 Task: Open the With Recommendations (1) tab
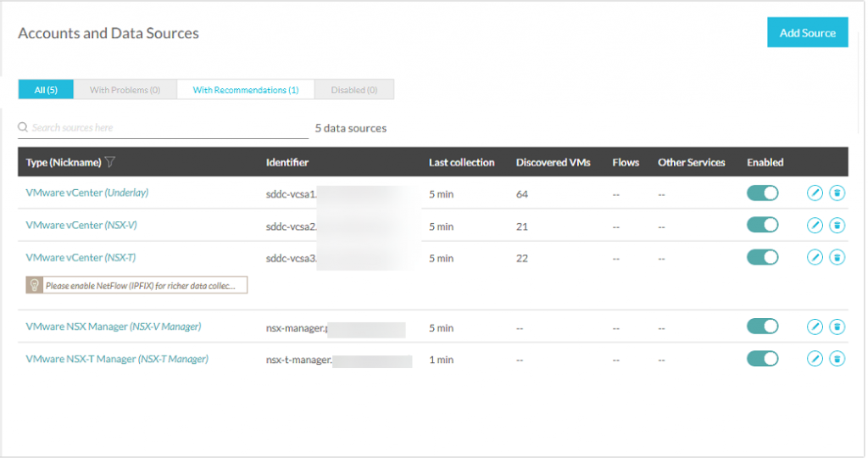click(x=246, y=90)
